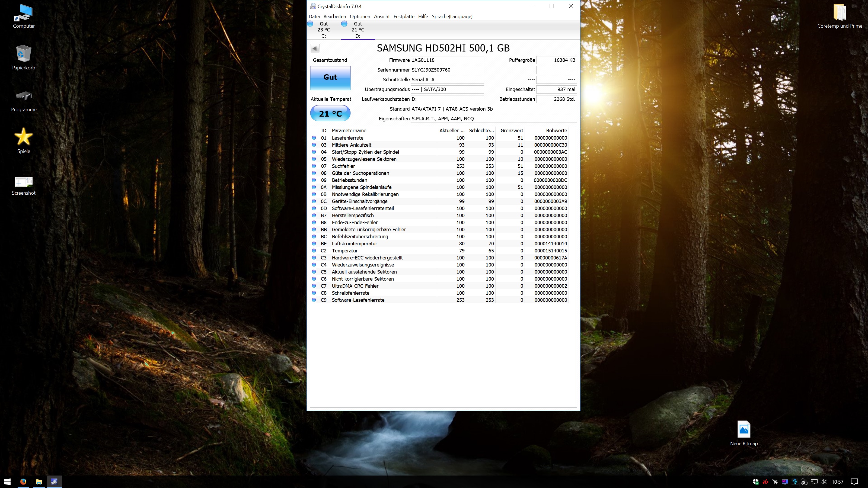
Task: Click status orb of Wiederzugewiesene Sektoren row
Action: [x=314, y=159]
